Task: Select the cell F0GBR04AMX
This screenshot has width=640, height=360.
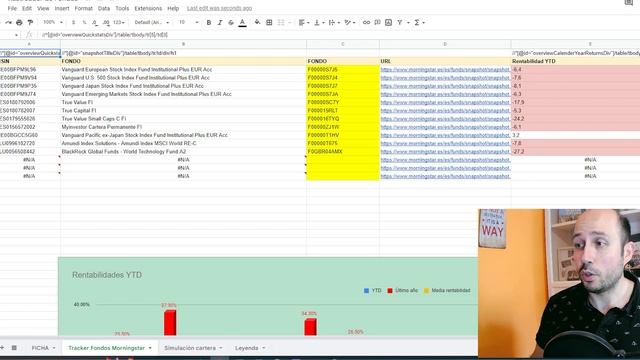Action: pyautogui.click(x=343, y=151)
